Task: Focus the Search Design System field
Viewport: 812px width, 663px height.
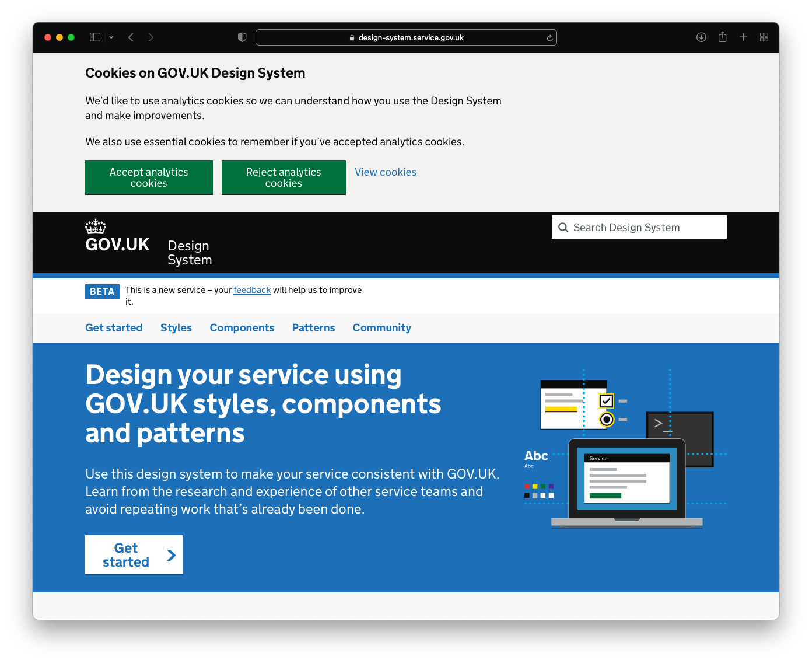Action: (639, 227)
